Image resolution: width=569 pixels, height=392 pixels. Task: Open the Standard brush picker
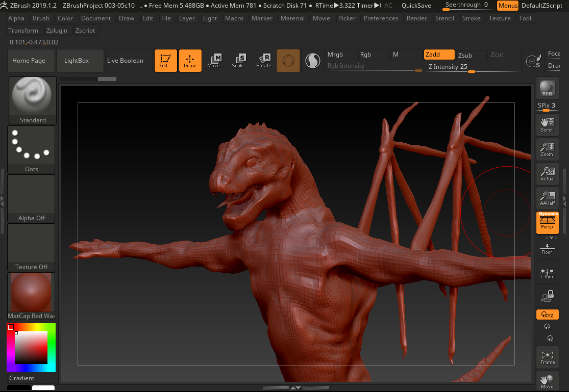33,100
